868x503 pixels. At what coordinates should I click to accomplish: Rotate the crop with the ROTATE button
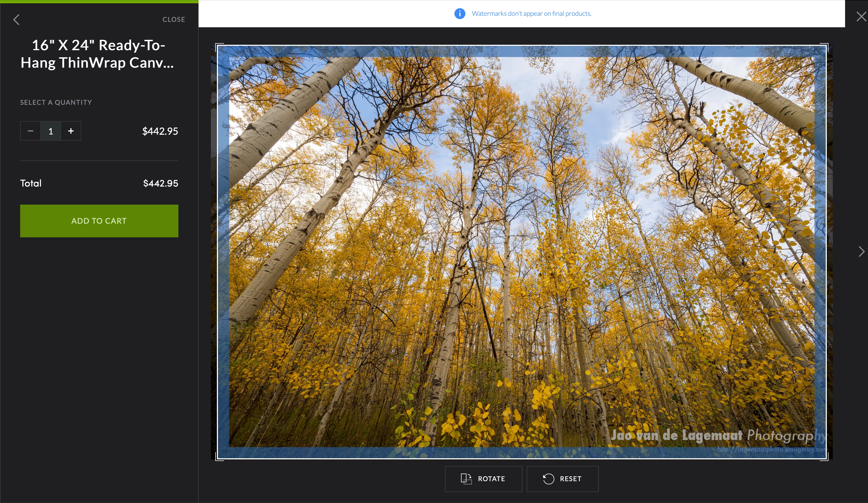(x=483, y=478)
